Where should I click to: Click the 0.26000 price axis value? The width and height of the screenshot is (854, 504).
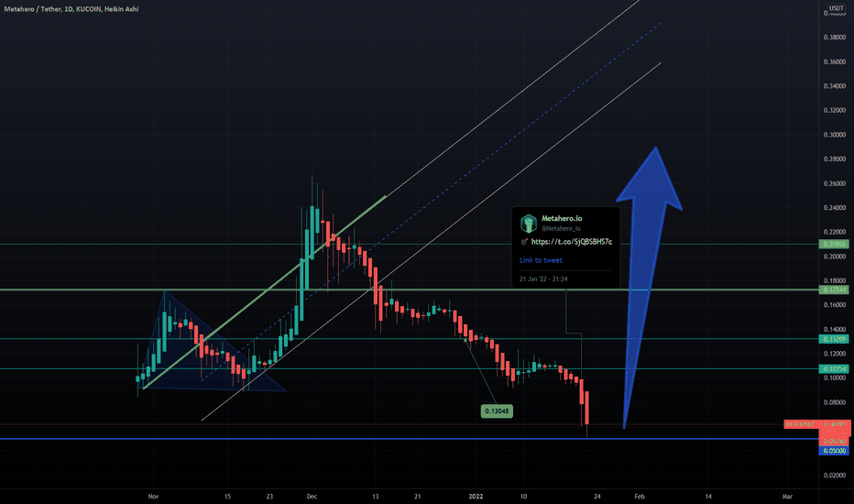pyautogui.click(x=835, y=183)
